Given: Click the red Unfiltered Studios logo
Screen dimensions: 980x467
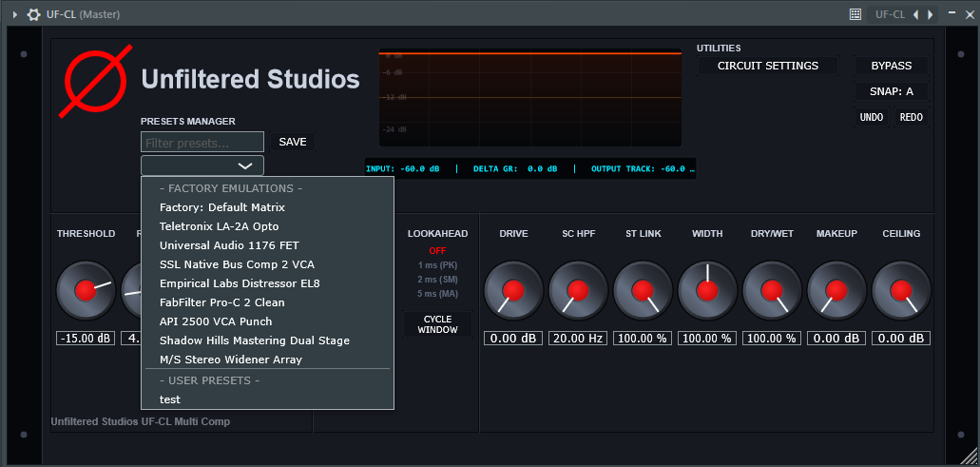Looking at the screenshot, I should [x=96, y=81].
